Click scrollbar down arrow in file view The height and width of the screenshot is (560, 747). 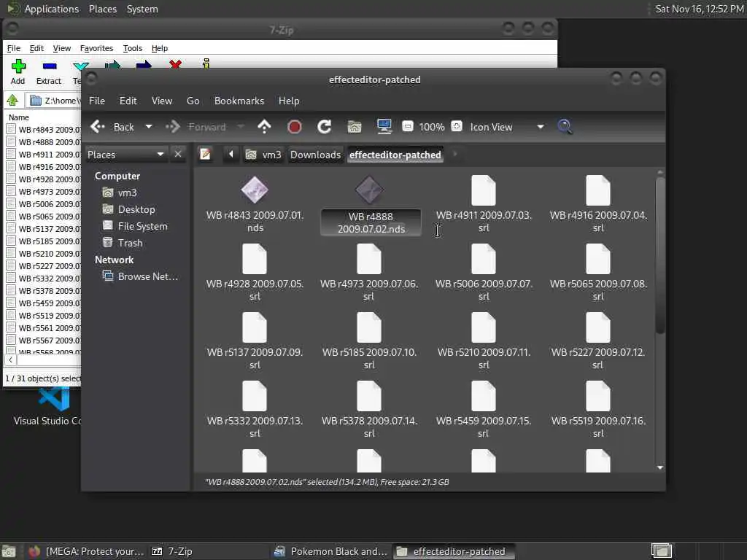coord(659,467)
